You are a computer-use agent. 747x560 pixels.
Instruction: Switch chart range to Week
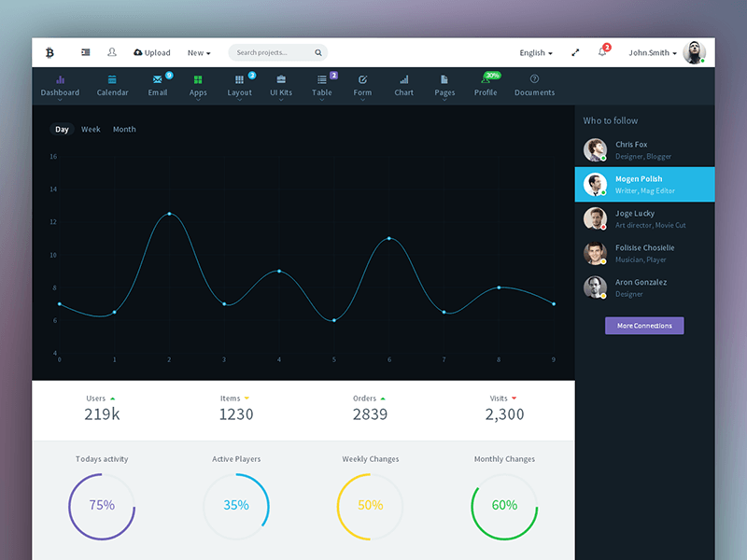point(91,130)
